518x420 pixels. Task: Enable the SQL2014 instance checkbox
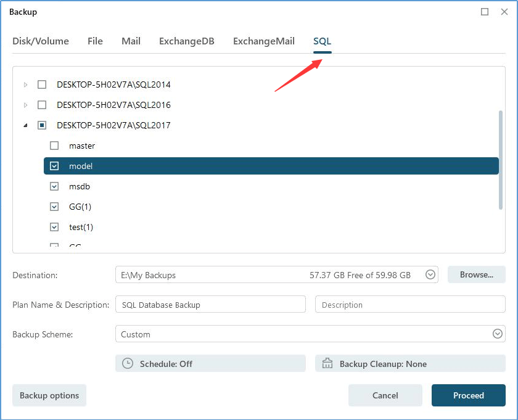[41, 84]
